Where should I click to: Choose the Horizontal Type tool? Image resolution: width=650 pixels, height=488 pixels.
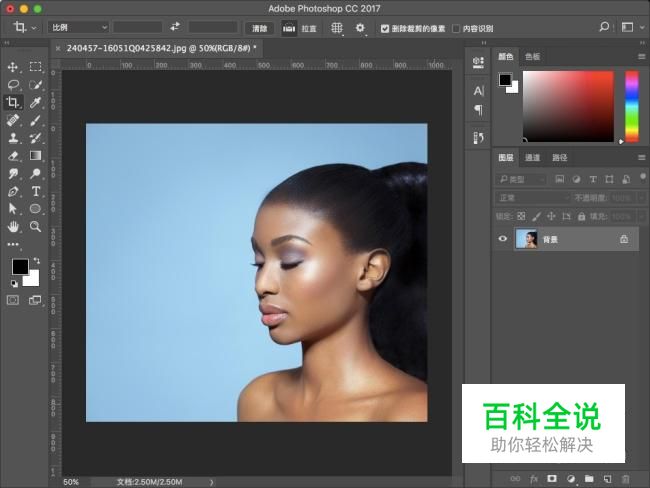[35, 191]
